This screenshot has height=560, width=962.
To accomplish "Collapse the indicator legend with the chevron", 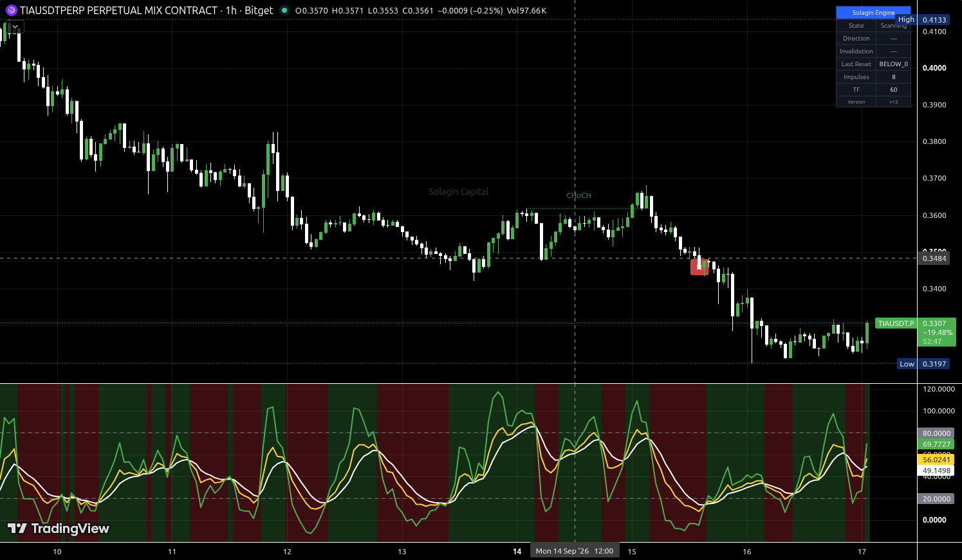I will coord(14,27).
